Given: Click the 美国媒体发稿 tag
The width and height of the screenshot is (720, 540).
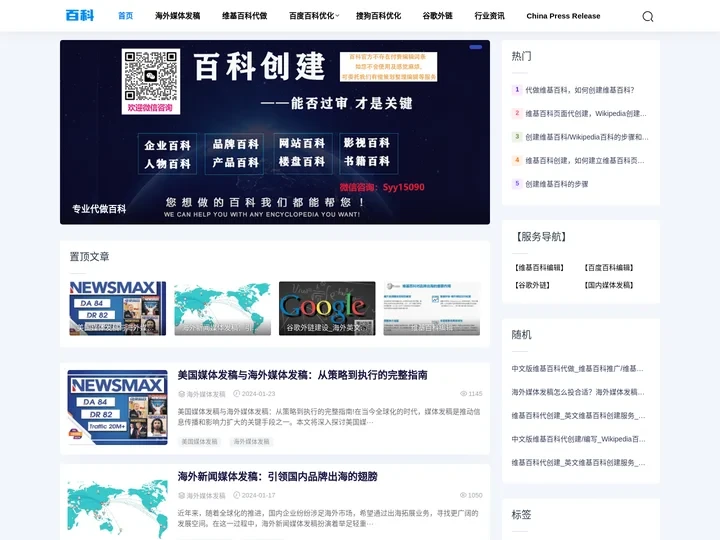Looking at the screenshot, I should tap(199, 441).
